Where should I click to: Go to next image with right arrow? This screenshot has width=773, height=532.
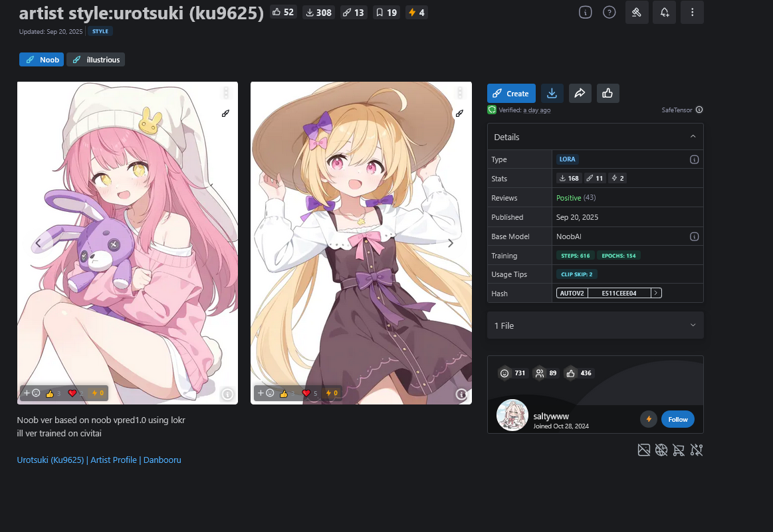click(450, 243)
